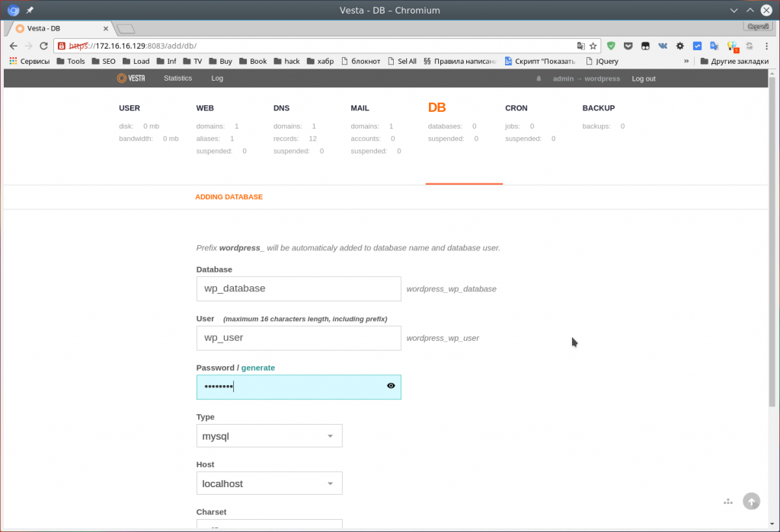780x532 pixels.
Task: Reload the page with refresh icon
Action: click(43, 46)
